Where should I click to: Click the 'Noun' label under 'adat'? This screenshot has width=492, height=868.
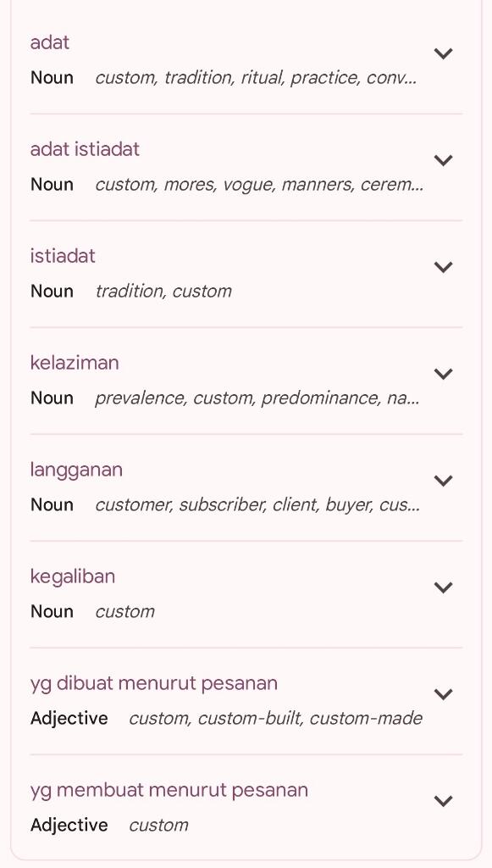pos(52,77)
